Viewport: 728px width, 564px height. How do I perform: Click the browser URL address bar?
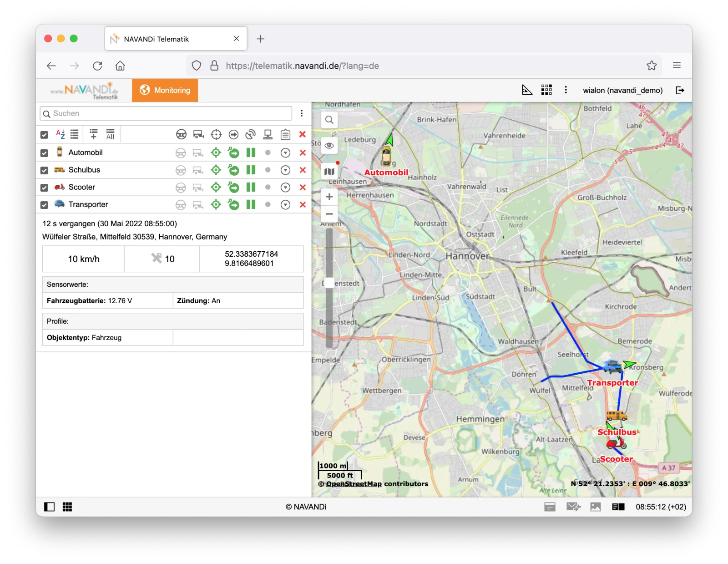click(423, 66)
